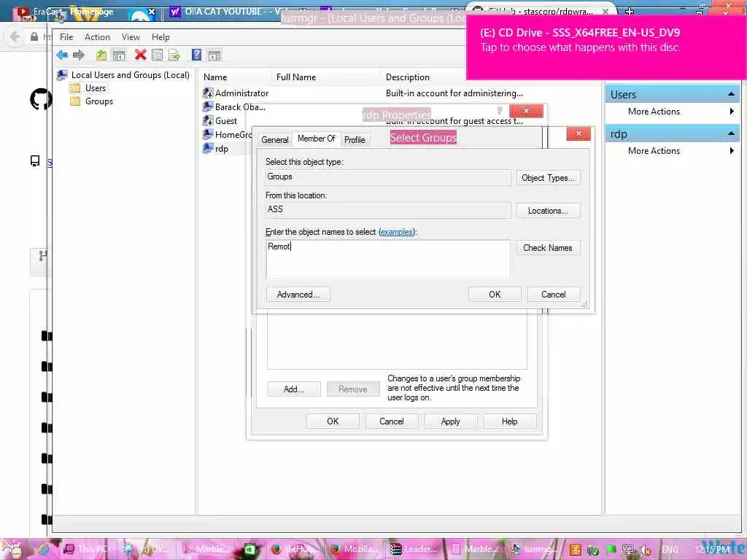Switch to the GitHub stascorp/rdpwra browser tab

tap(541, 10)
